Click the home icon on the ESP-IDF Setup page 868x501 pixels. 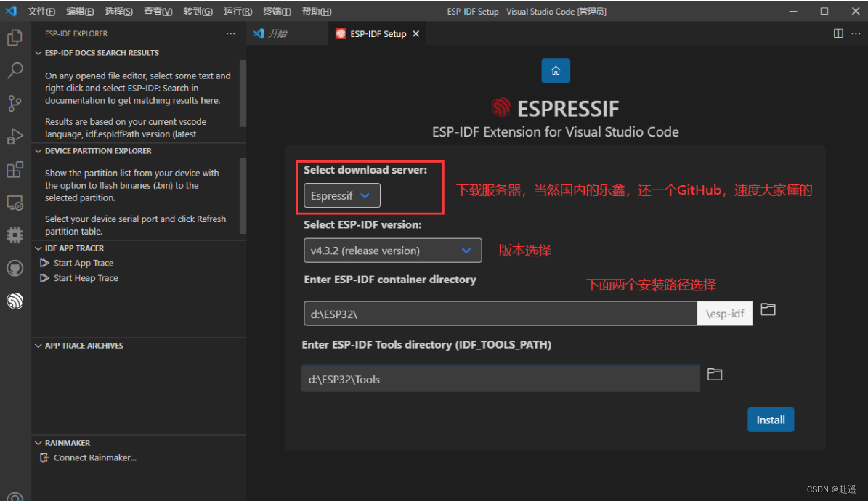(x=555, y=70)
